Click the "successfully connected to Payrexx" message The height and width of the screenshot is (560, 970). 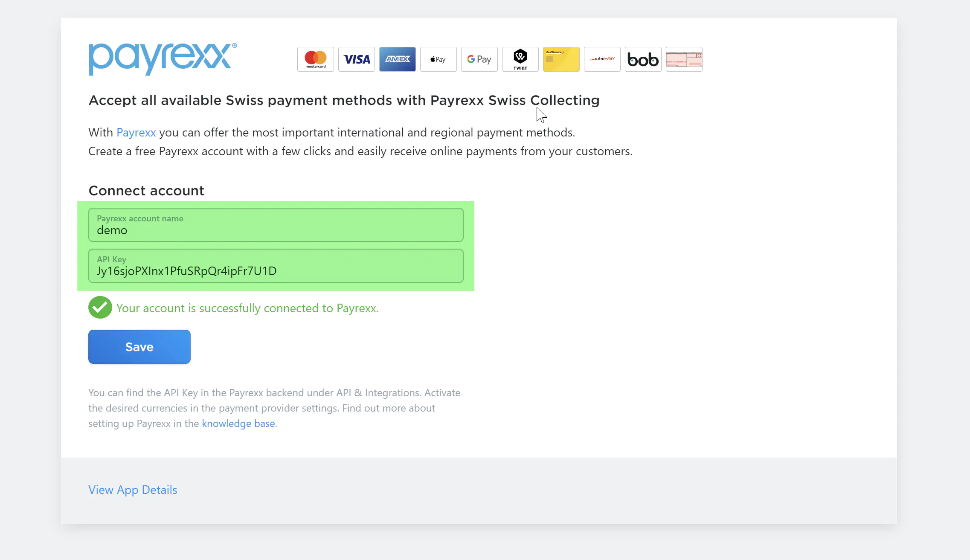[x=247, y=308]
